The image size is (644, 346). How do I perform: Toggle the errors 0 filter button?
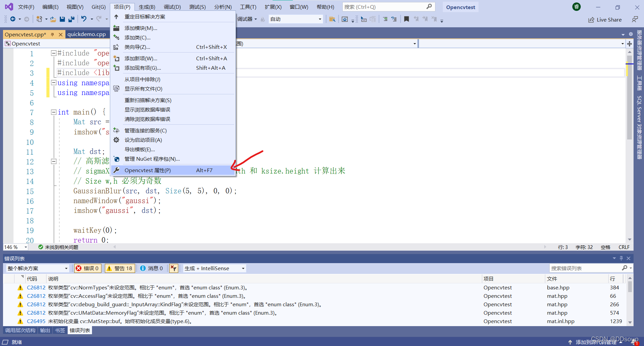[88, 268]
